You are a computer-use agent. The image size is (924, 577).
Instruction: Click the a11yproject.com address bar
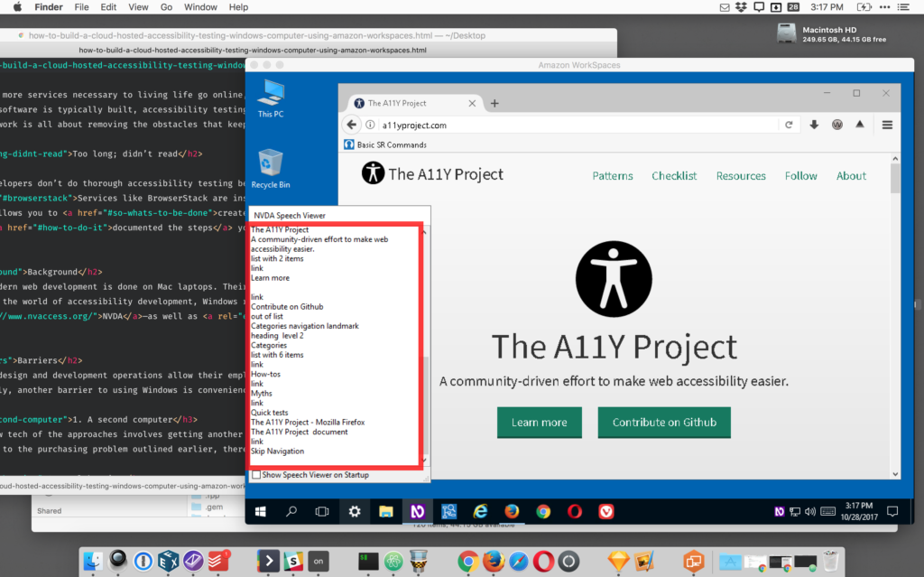click(x=577, y=125)
